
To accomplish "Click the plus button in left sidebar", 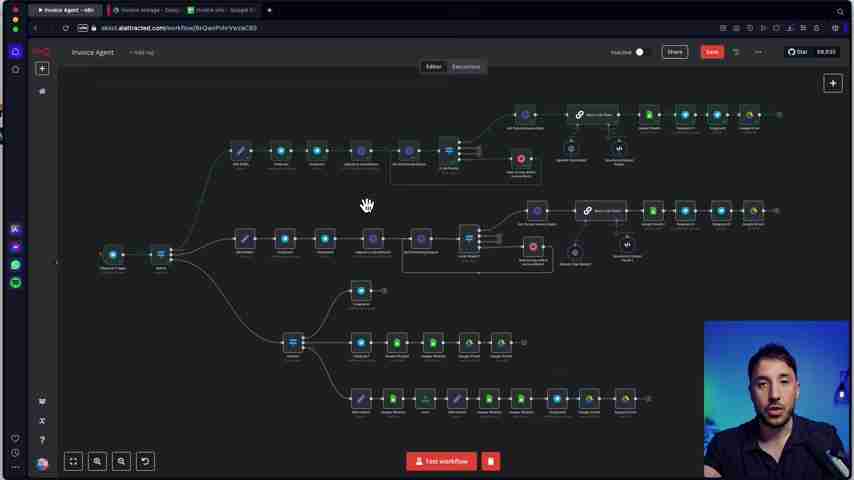I will [42, 69].
